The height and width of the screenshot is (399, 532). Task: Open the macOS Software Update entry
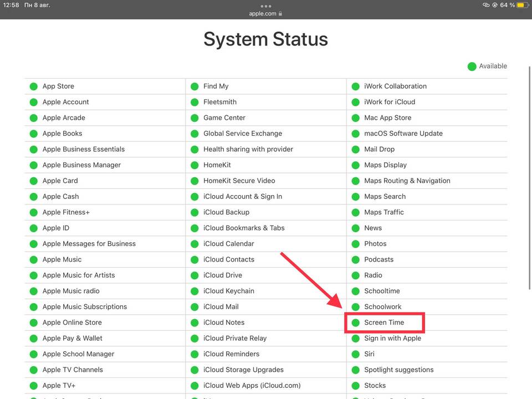(x=403, y=134)
